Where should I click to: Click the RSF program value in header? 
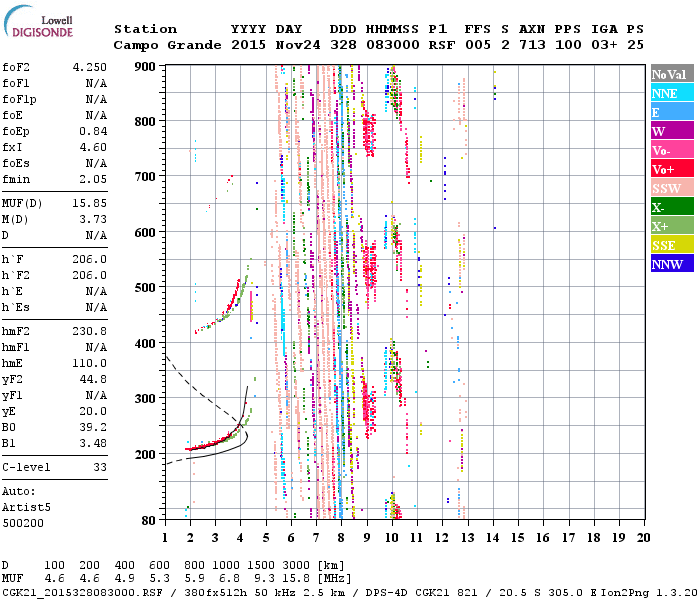click(x=442, y=45)
